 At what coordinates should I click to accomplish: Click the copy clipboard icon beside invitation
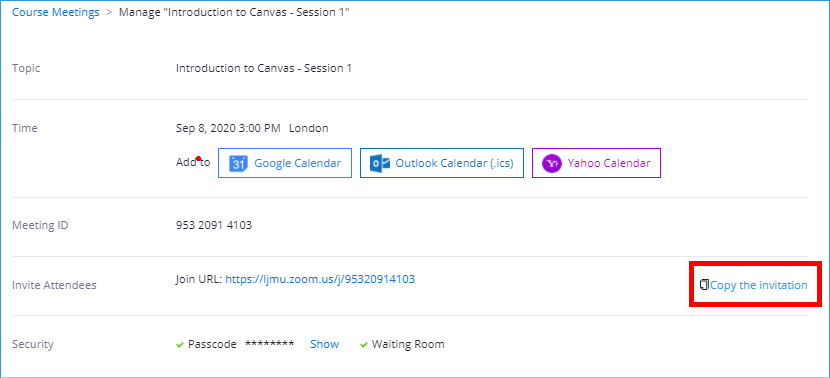click(704, 285)
